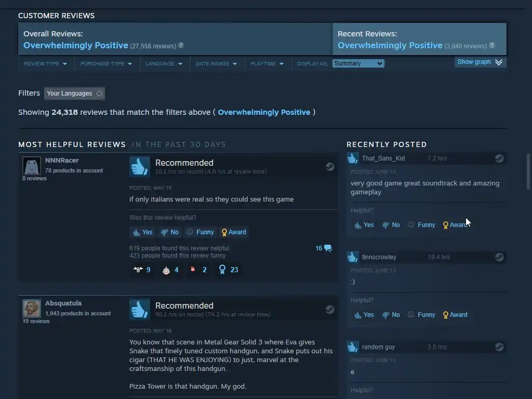Click the Recent Reviews help question mark
This screenshot has height=399, width=532.
coord(492,46)
